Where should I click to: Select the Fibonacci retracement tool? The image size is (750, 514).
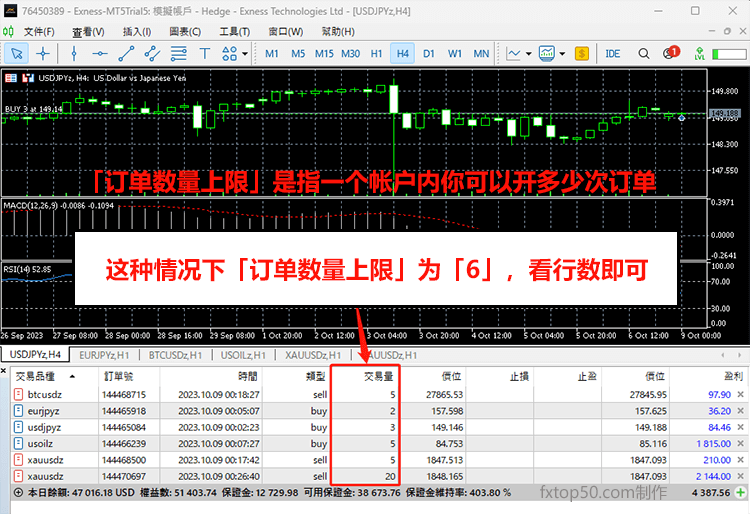[178, 54]
